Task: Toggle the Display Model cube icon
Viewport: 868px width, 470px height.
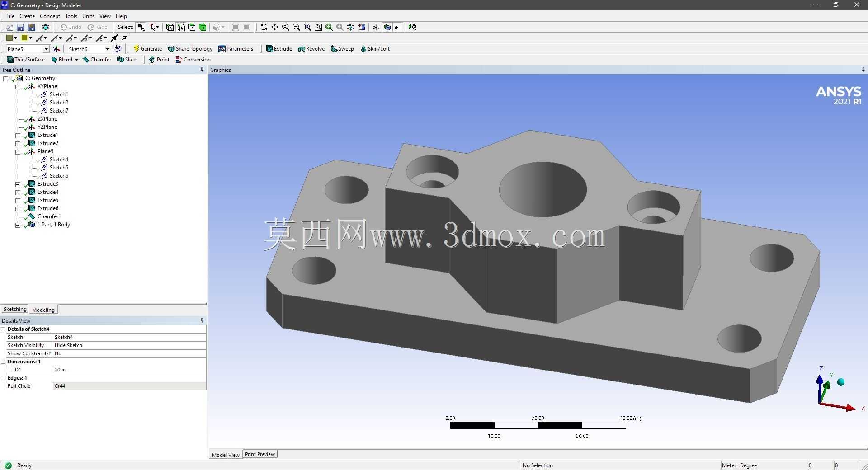Action: click(x=387, y=27)
